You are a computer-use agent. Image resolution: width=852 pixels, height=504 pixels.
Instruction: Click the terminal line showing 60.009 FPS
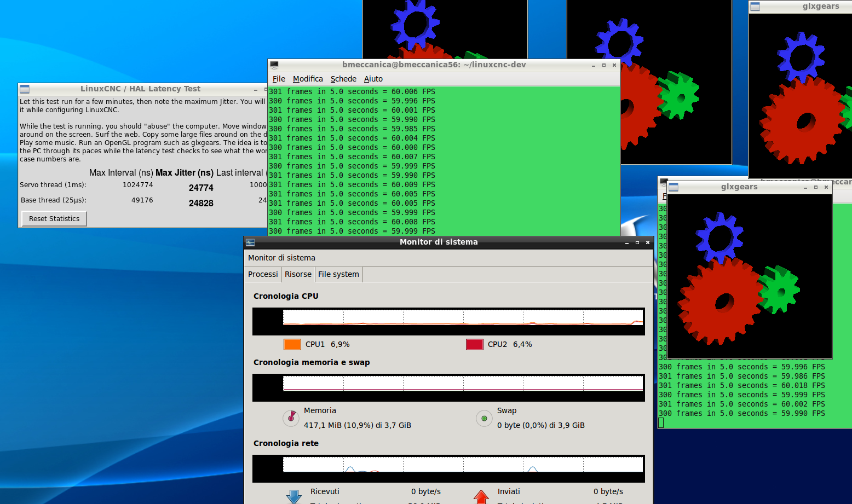[352, 185]
